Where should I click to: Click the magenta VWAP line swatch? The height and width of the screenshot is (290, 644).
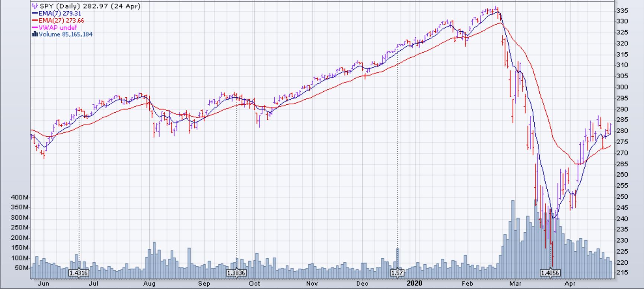[x=35, y=28]
